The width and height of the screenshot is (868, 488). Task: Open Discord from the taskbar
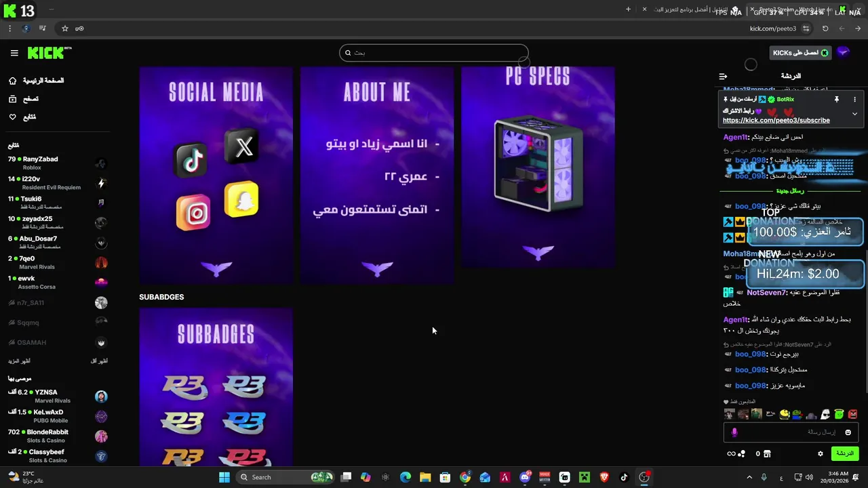click(525, 477)
